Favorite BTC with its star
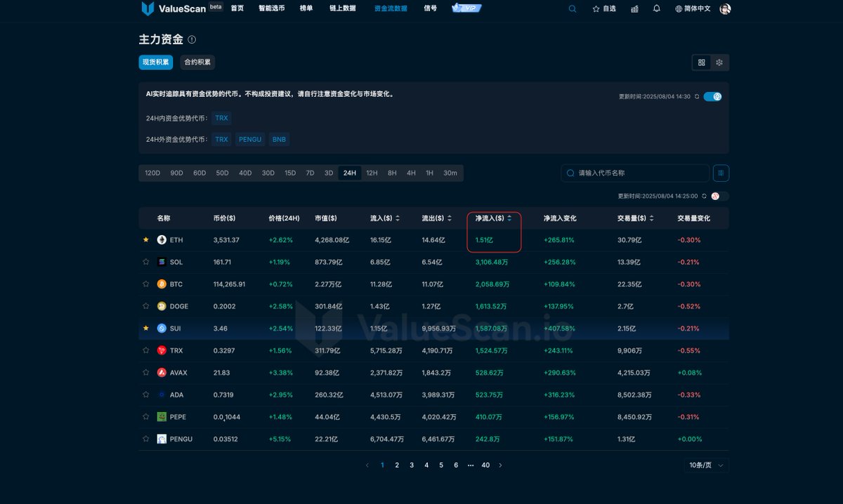Viewport: 843px width, 504px height. pyautogui.click(x=145, y=284)
